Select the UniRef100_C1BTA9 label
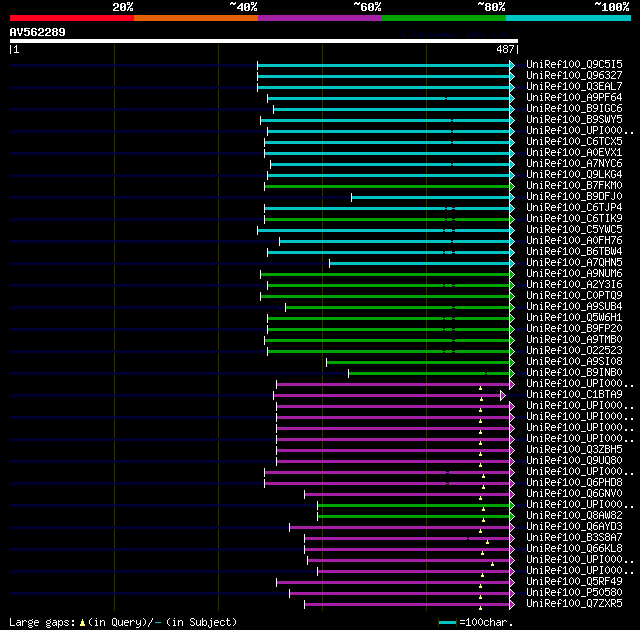Viewport: 640px width, 630px height. click(574, 395)
